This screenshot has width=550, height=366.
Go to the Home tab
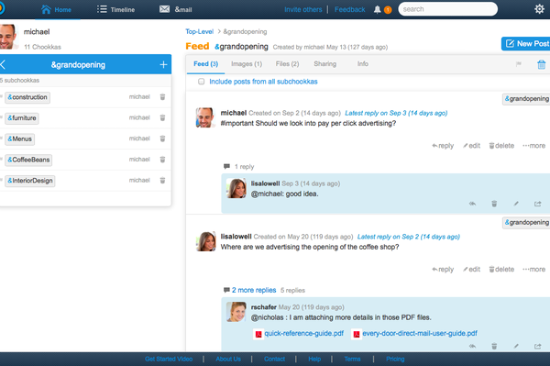click(56, 9)
